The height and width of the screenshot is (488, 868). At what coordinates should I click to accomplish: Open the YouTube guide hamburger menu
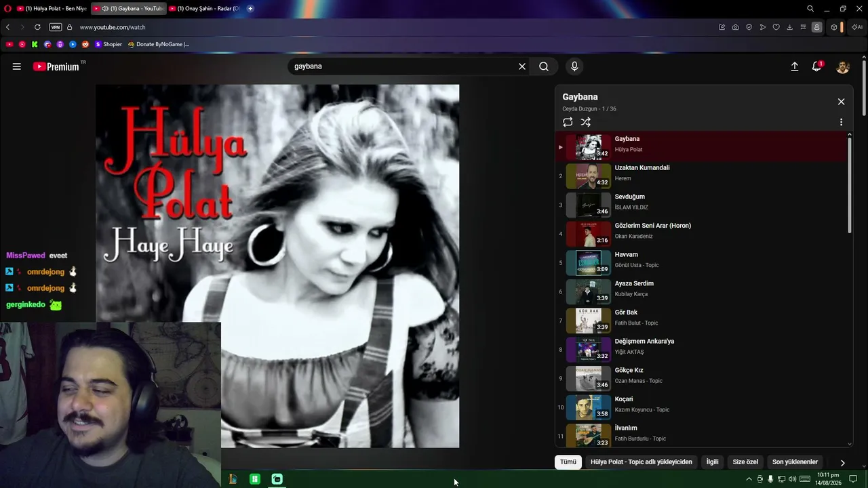coord(17,66)
